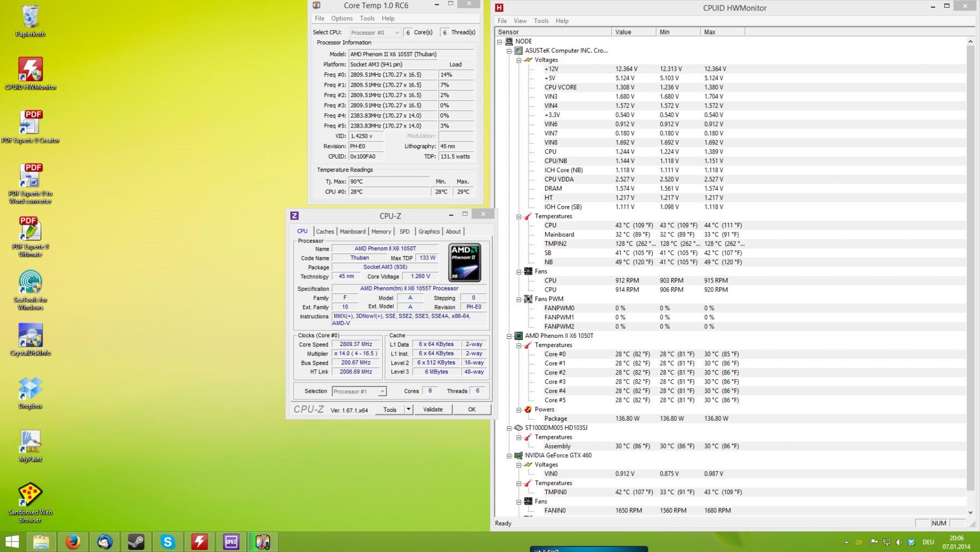Open the File menu in Core Temp
This screenshot has width=980, height=552.
point(320,19)
